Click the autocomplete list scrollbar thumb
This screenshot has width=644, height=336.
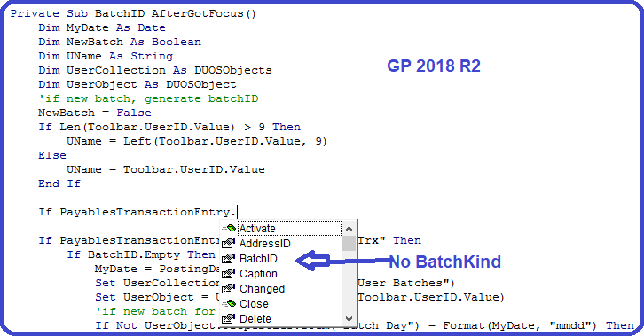pos(349,243)
